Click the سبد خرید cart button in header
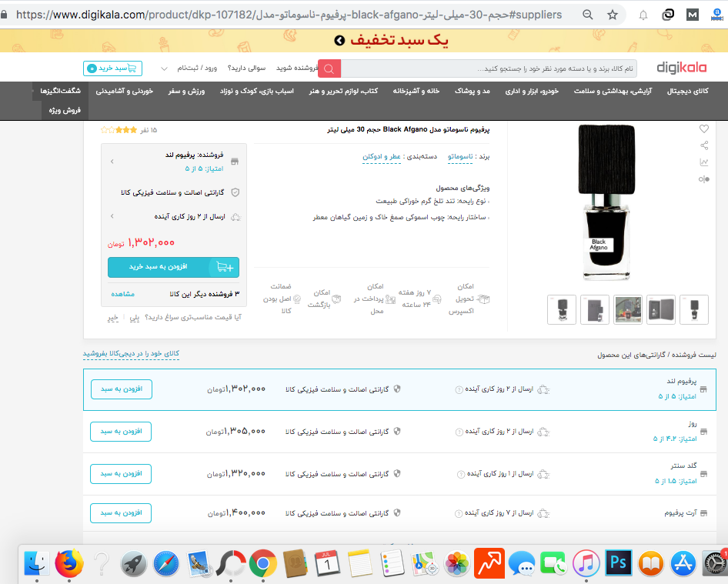728x584 pixels. 113,68
